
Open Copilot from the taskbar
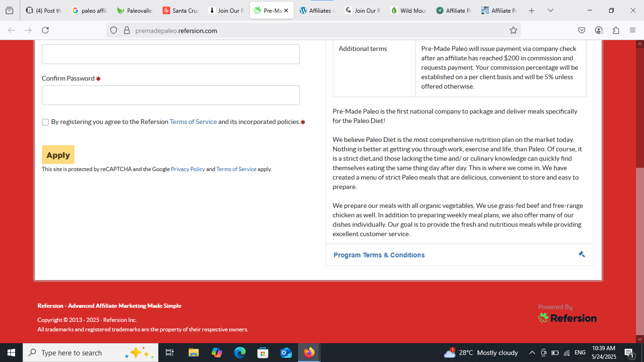point(217,353)
